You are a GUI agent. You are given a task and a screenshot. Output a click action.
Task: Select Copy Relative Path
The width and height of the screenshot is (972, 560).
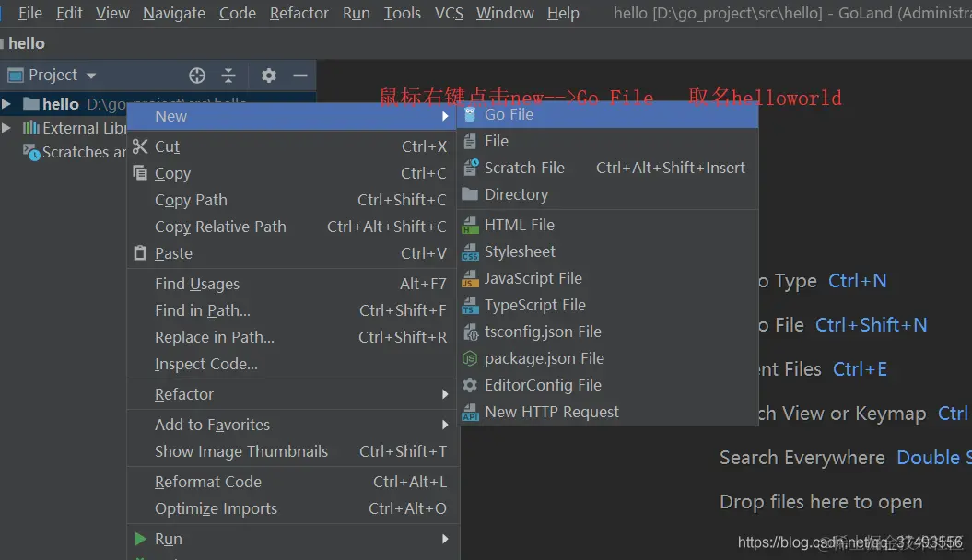[x=293, y=227]
